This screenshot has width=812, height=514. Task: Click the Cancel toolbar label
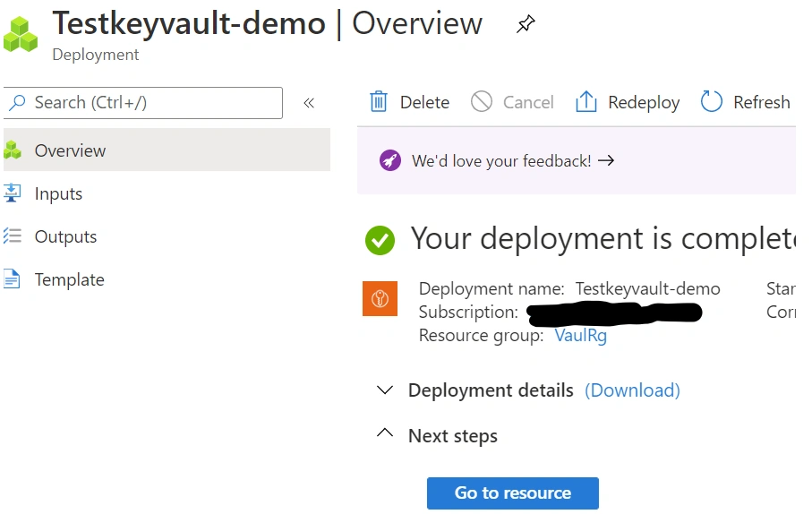[x=528, y=103]
